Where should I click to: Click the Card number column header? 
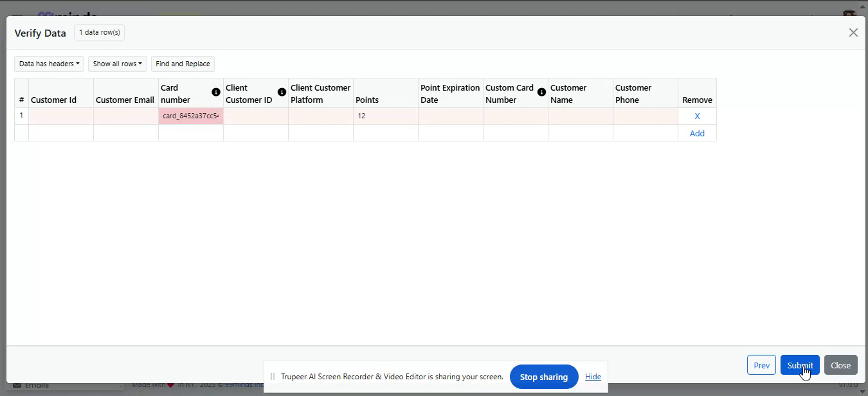click(191, 93)
